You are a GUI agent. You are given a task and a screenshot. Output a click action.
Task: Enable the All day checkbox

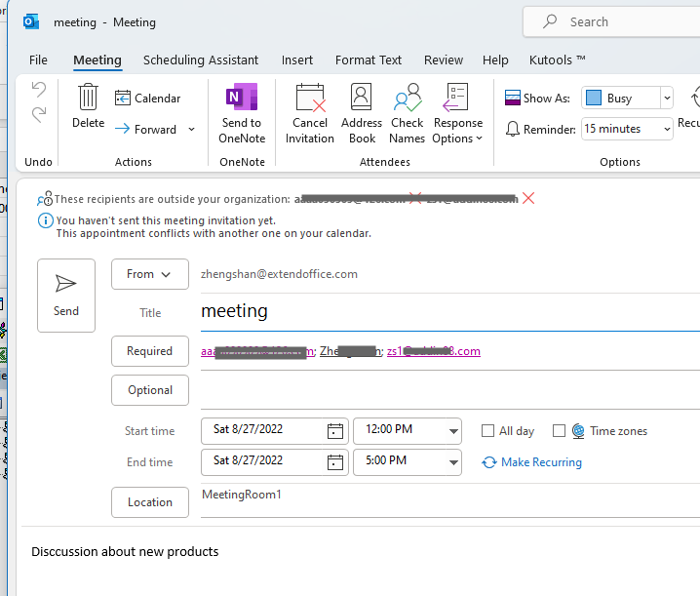(488, 430)
